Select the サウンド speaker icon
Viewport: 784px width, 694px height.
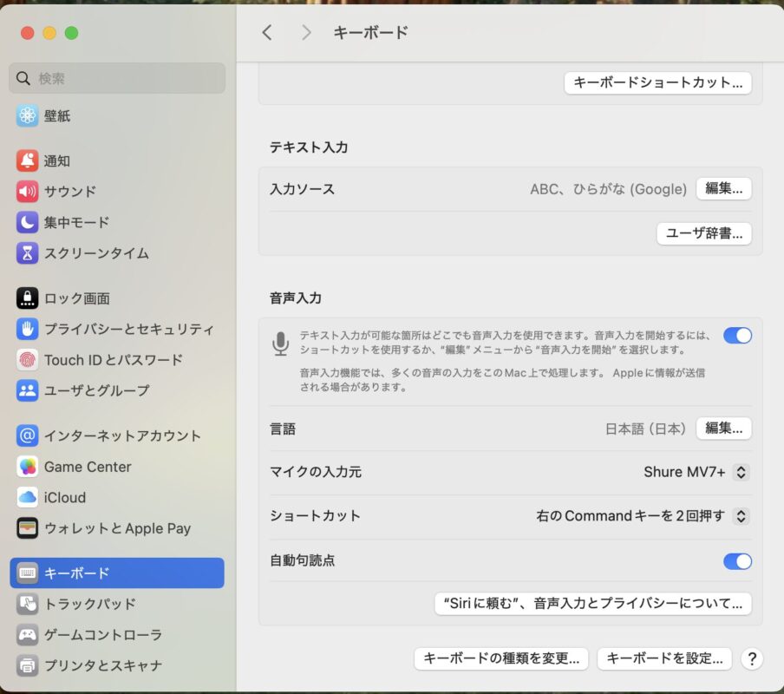pyautogui.click(x=28, y=192)
